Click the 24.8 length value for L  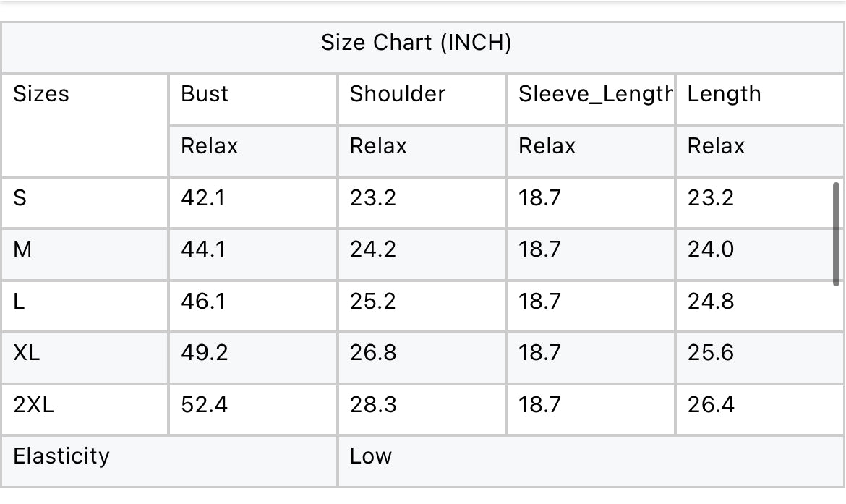pyautogui.click(x=711, y=301)
